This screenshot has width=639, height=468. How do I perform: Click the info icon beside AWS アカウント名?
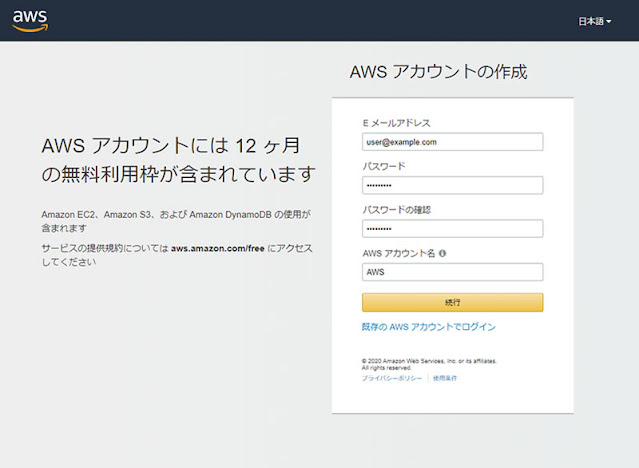tap(442, 253)
